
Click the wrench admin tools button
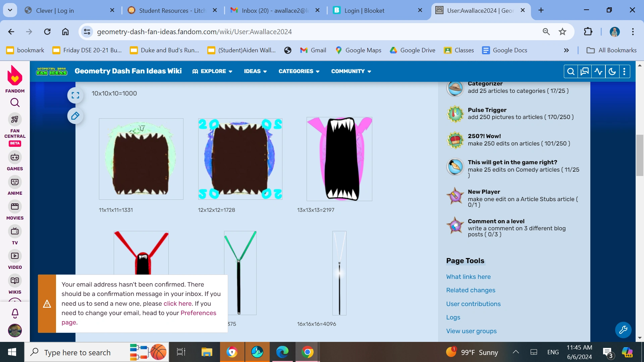tap(623, 330)
